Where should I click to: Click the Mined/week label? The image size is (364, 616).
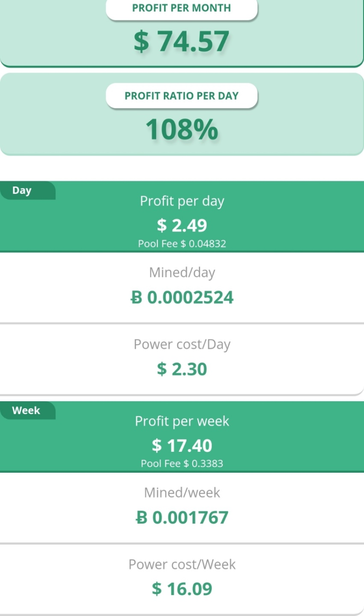click(182, 493)
